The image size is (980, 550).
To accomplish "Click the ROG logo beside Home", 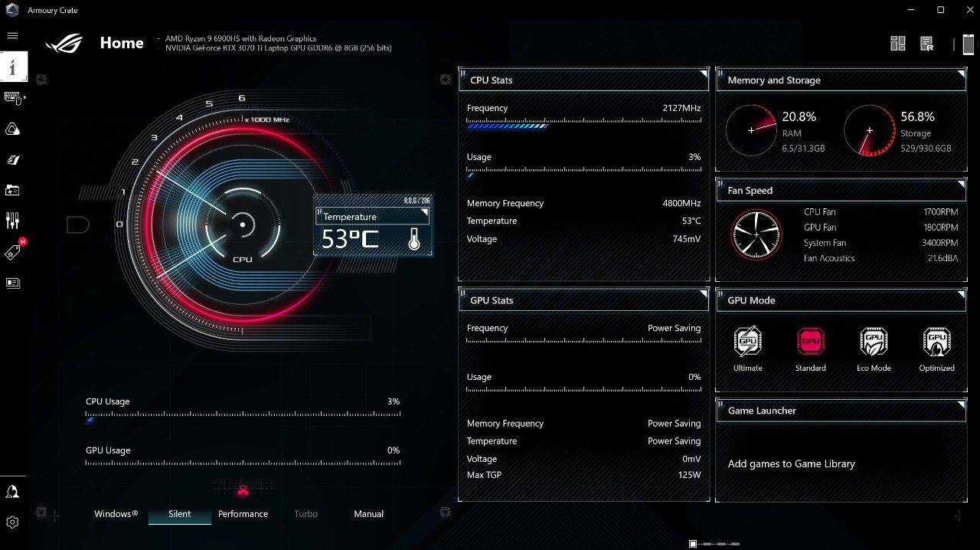I will coord(64,44).
